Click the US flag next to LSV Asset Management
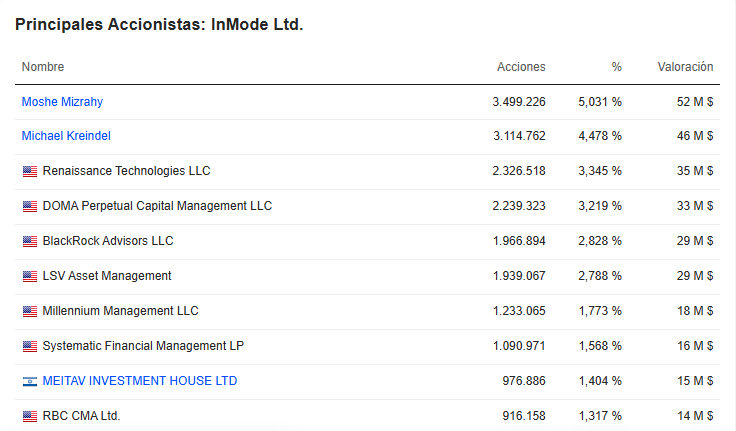Screen dimensions: 736x431 29,276
